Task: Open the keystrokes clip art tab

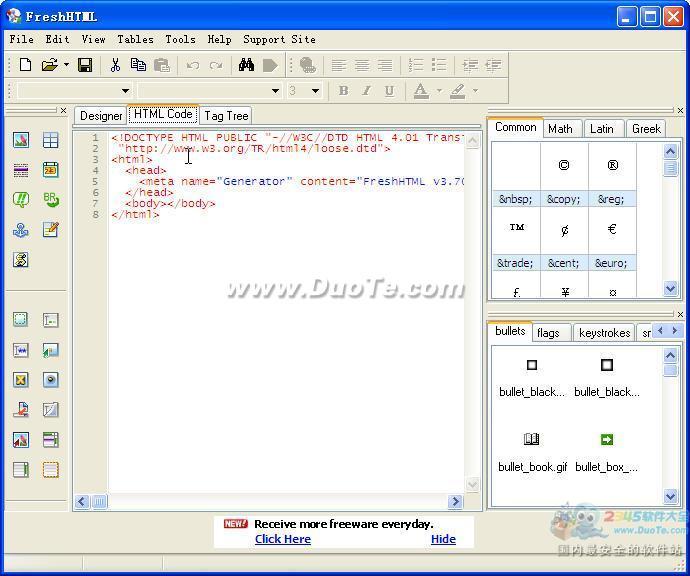Action: click(604, 333)
